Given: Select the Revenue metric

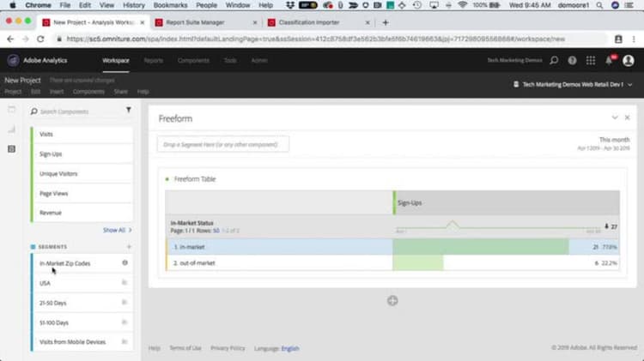Looking at the screenshot, I should [82, 213].
